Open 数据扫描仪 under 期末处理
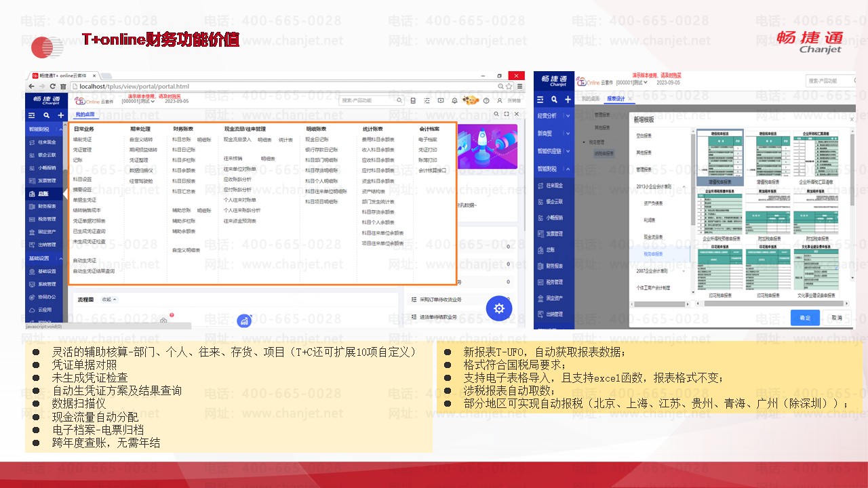Viewport: 868px width, 488px height. pos(142,171)
